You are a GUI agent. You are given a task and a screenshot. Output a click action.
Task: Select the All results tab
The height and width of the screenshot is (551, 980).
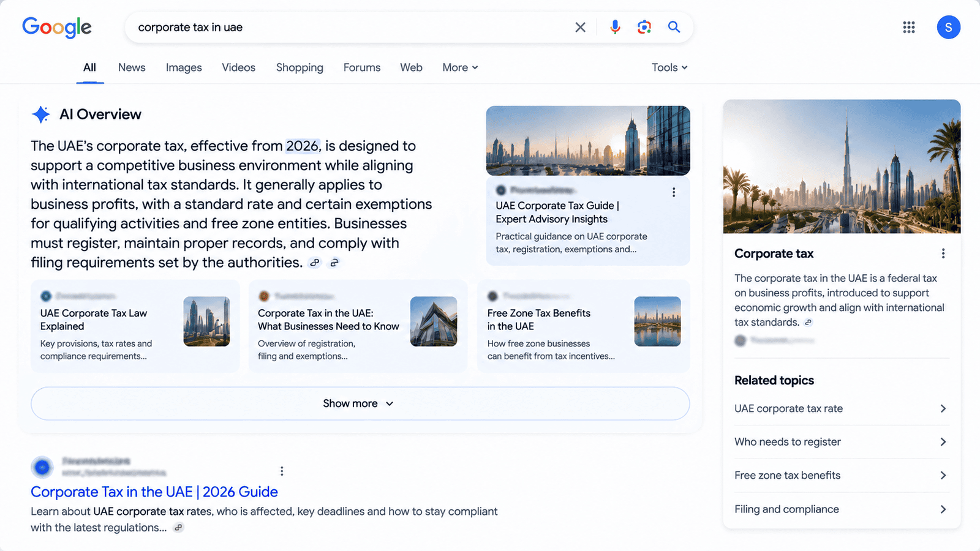coord(89,67)
